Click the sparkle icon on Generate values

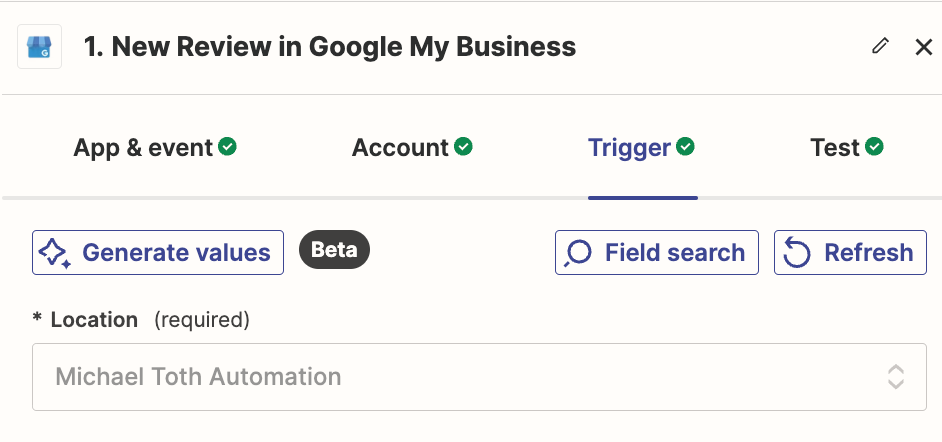(54, 253)
